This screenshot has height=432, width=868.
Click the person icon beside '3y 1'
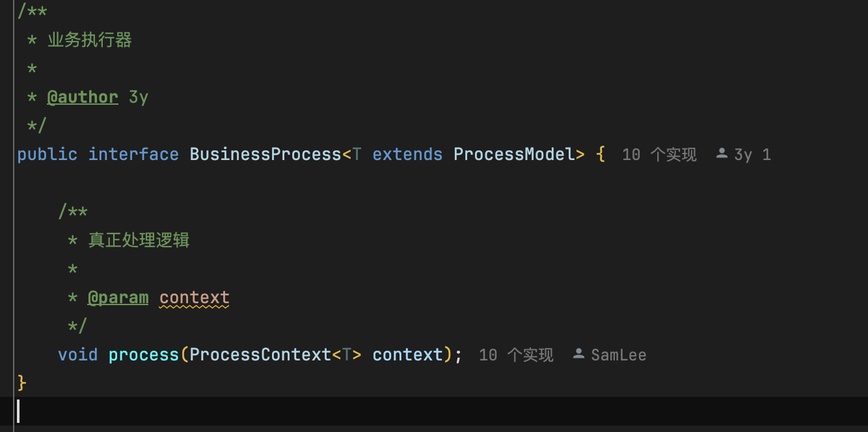point(722,154)
